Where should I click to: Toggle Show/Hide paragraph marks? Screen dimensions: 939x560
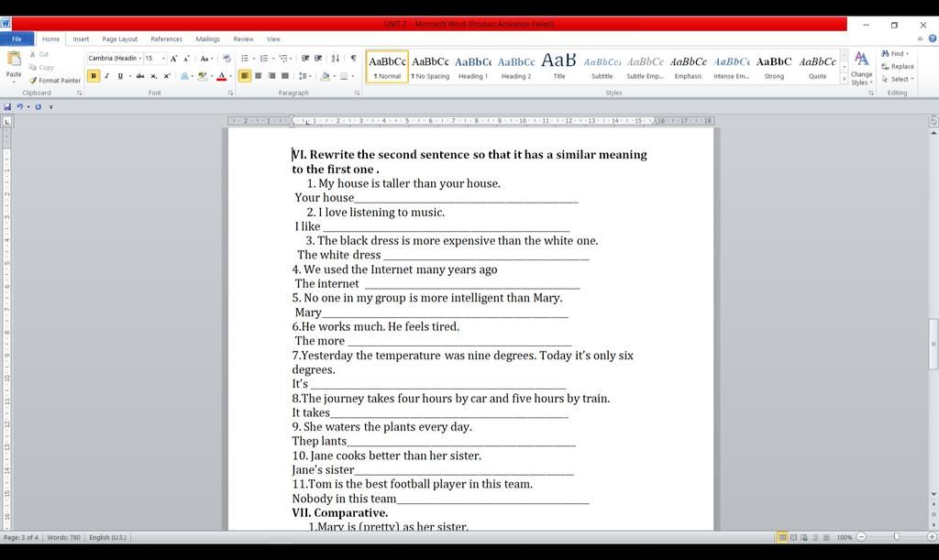pyautogui.click(x=353, y=59)
